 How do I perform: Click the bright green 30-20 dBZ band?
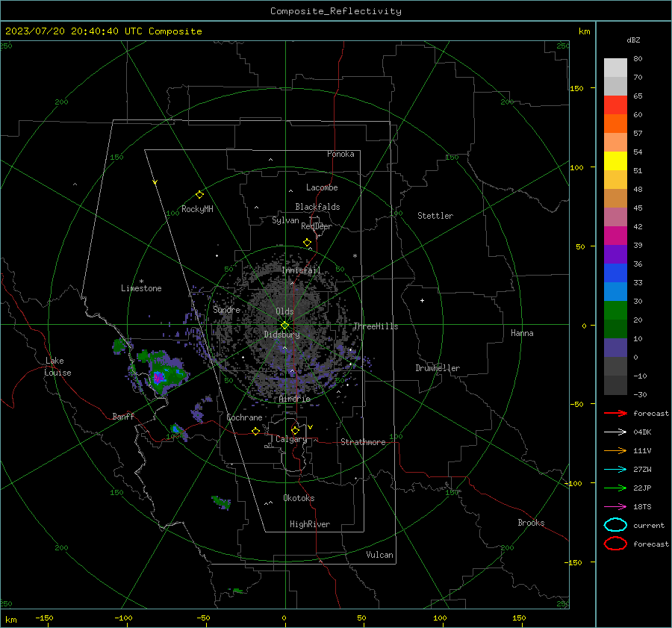point(615,311)
